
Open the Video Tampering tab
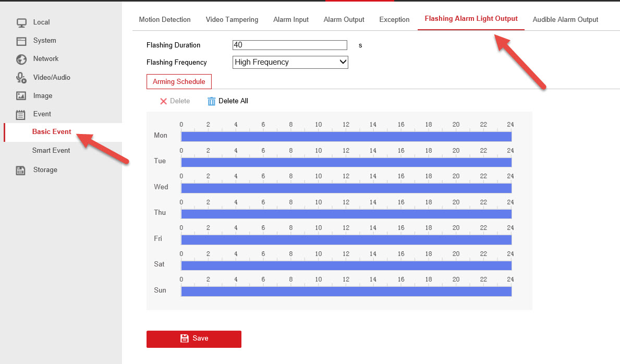click(232, 20)
